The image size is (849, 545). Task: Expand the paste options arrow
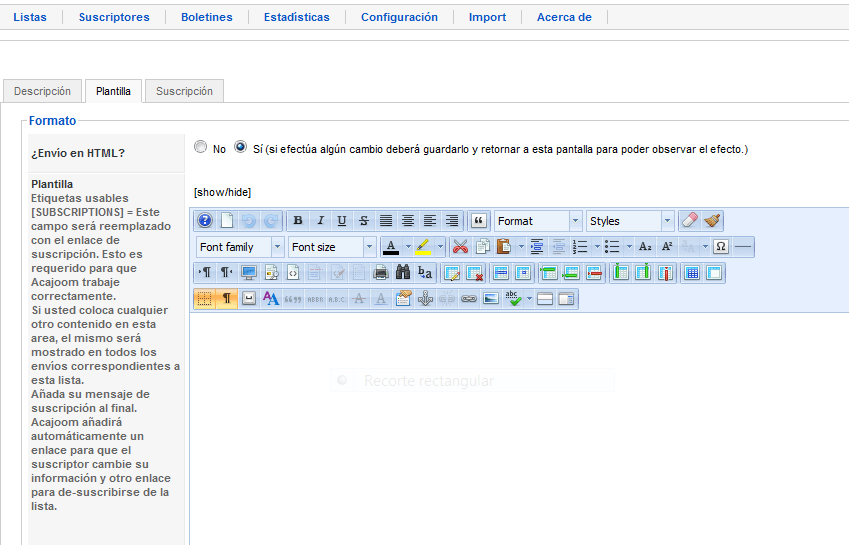click(x=521, y=247)
